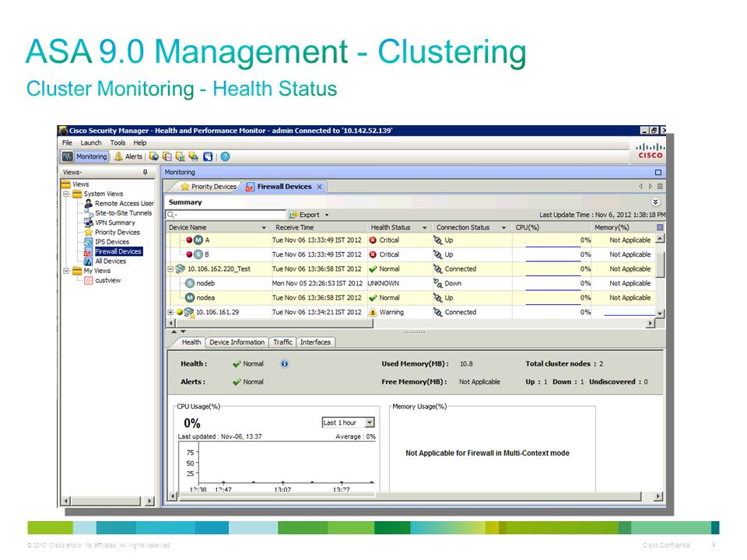The height and width of the screenshot is (560, 747).
Task: Close the Firewall Devices tab
Action: coord(319,187)
